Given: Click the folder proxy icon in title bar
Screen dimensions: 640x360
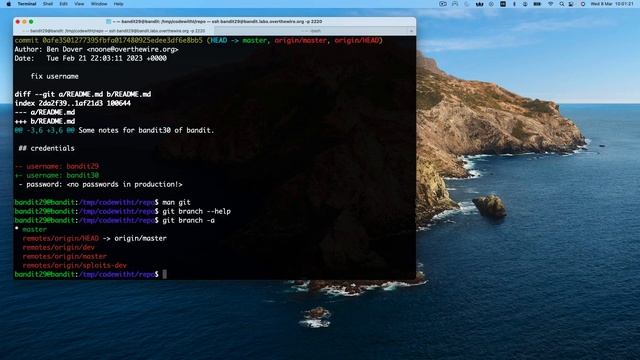Looking at the screenshot, I should point(109,21).
